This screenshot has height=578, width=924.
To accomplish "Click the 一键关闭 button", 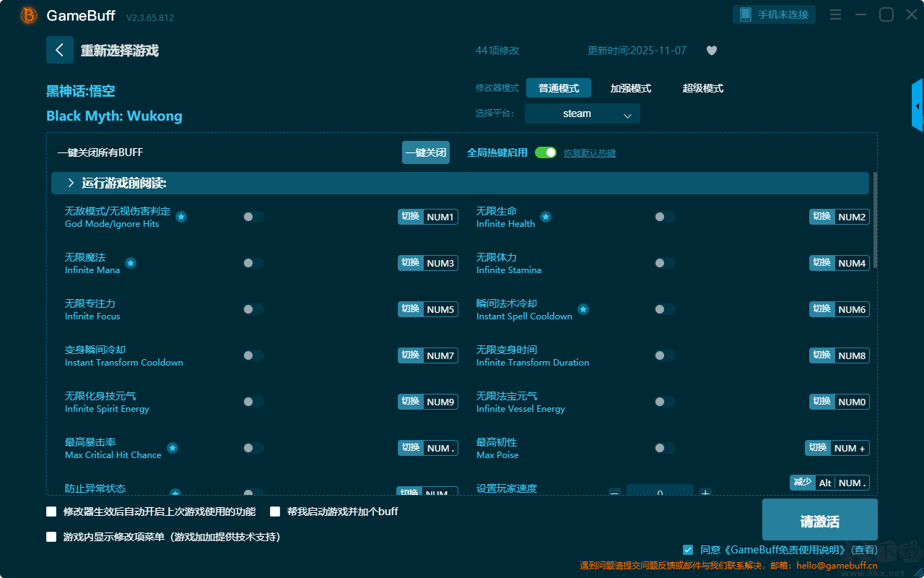I will point(426,152).
